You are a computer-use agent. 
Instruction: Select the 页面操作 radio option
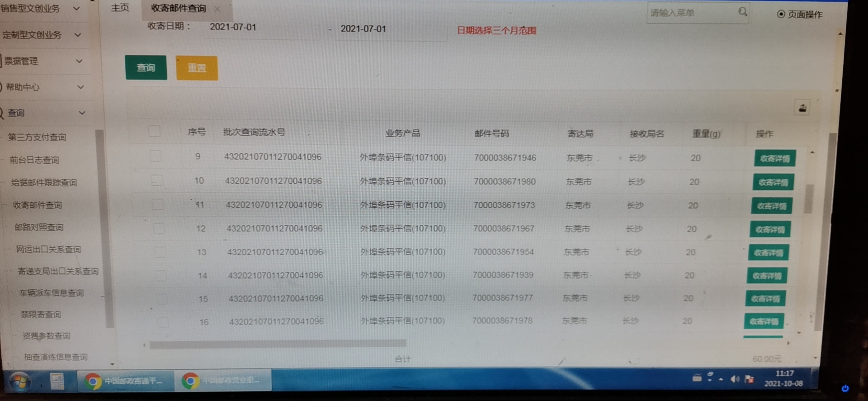781,14
